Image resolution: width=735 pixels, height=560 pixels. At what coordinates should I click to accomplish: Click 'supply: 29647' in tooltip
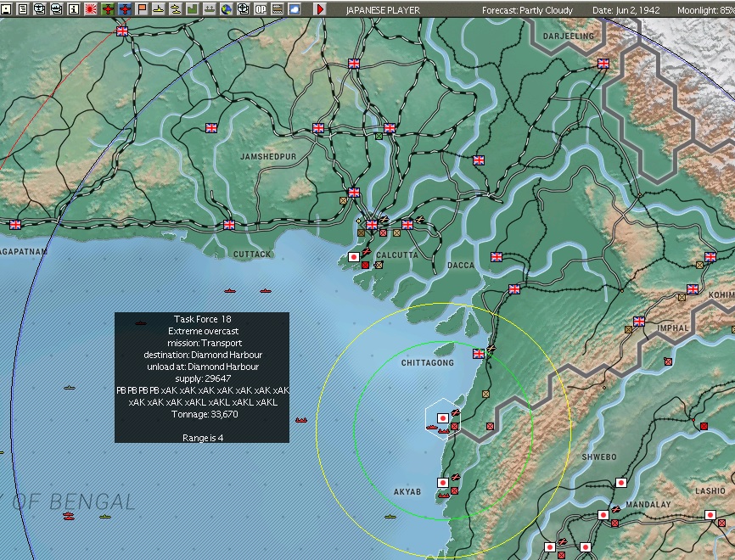(203, 378)
